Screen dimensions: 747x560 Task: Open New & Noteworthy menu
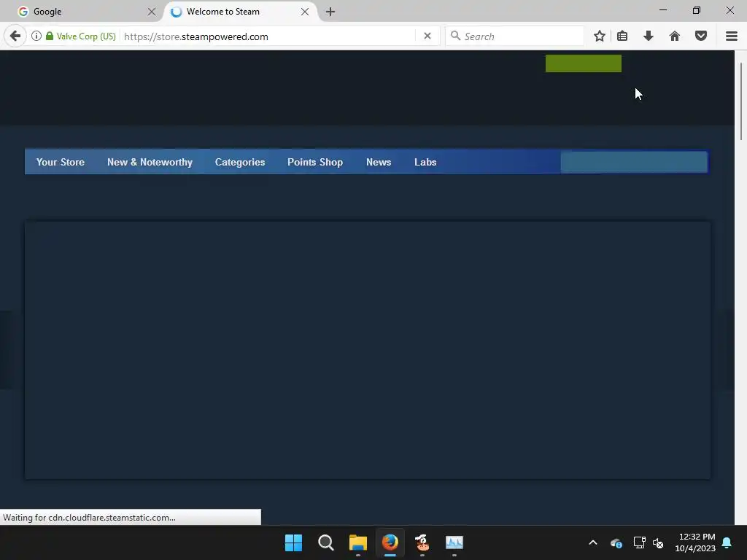click(x=150, y=163)
